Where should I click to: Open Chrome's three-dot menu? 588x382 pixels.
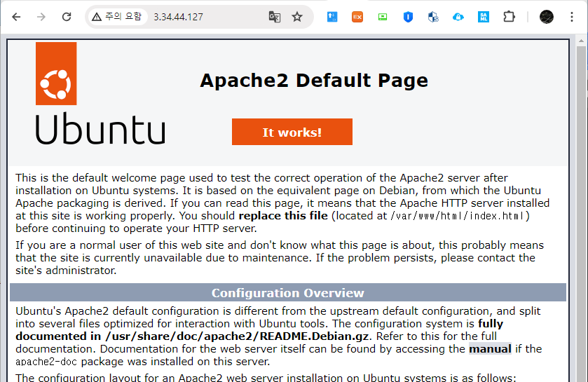[x=572, y=17]
